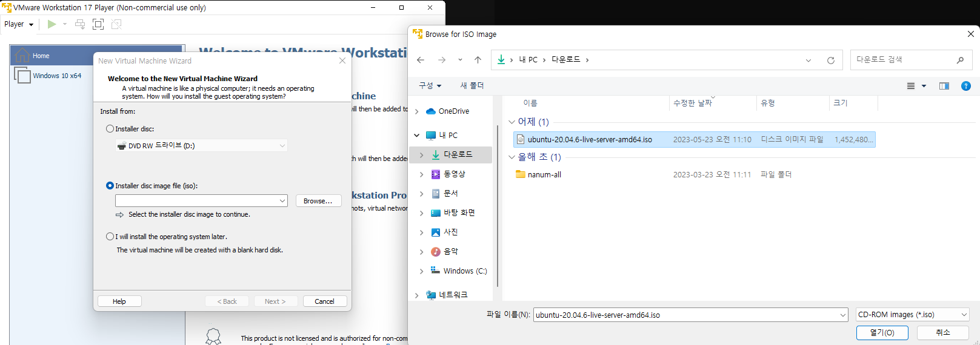Image resolution: width=980 pixels, height=345 pixels.
Task: Click the Refresh icon next to address bar
Action: (831, 60)
